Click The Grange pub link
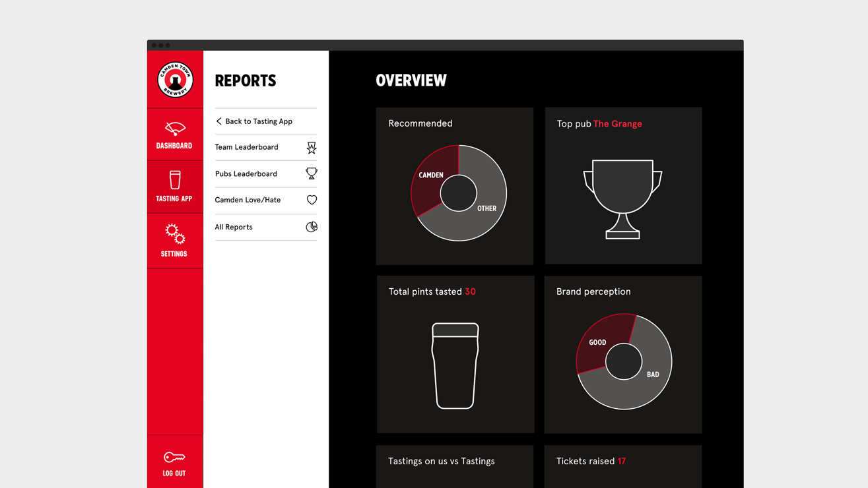The image size is (868, 488). [x=617, y=124]
